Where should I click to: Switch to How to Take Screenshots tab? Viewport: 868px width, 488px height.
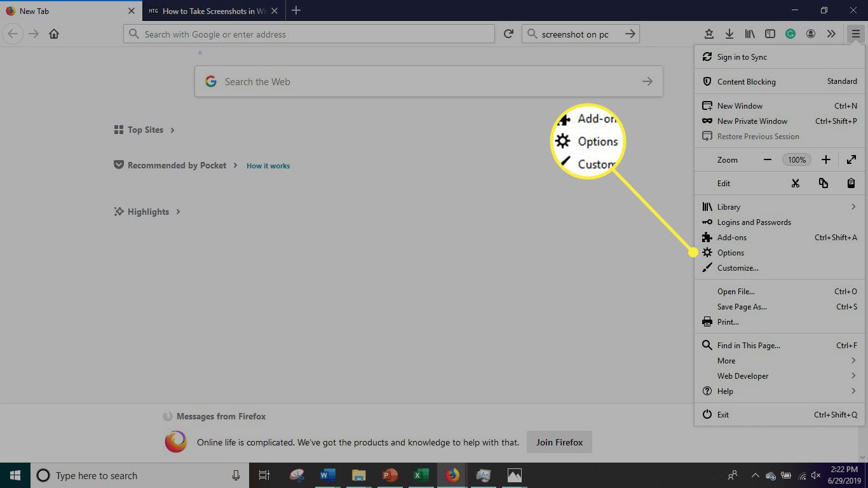click(x=213, y=11)
